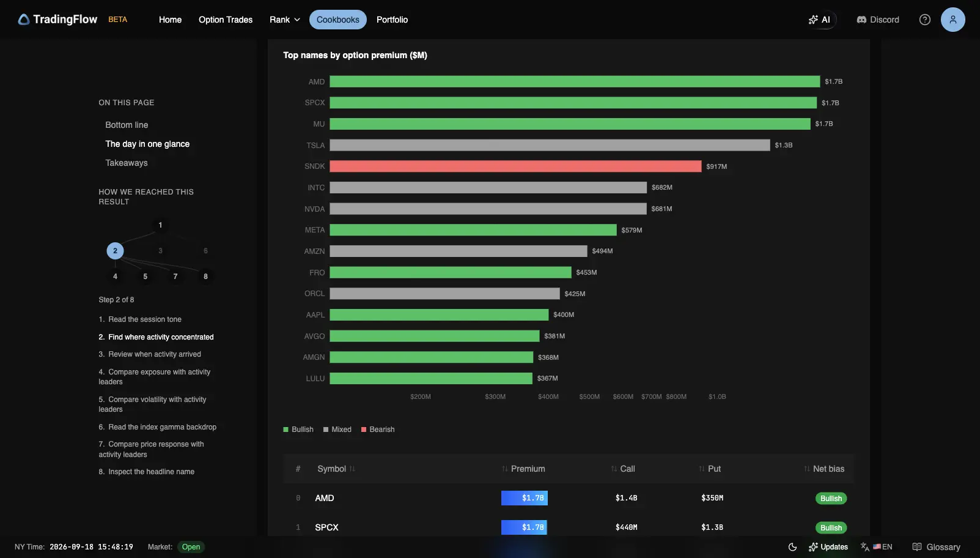Select the Cookbooks tab
This screenshot has height=558, width=980.
tap(338, 20)
